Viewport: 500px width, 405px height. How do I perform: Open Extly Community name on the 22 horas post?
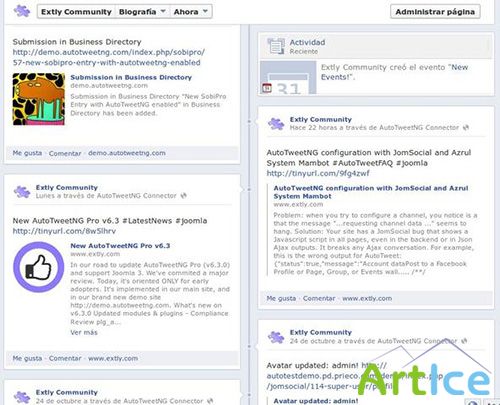[321, 119]
